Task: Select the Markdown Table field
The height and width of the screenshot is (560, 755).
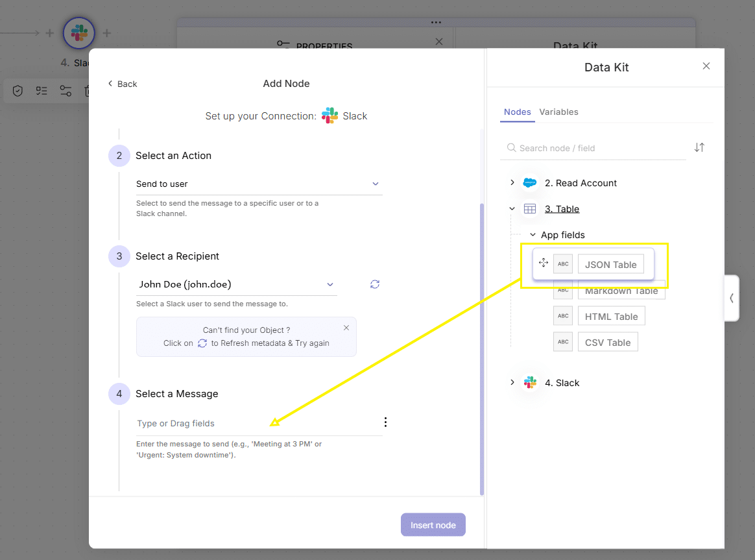Action: coord(621,291)
